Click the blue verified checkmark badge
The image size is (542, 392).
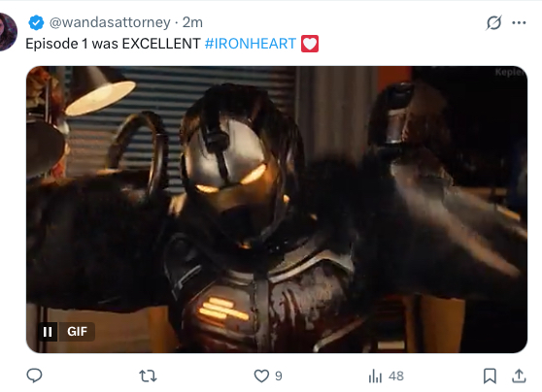(x=36, y=22)
